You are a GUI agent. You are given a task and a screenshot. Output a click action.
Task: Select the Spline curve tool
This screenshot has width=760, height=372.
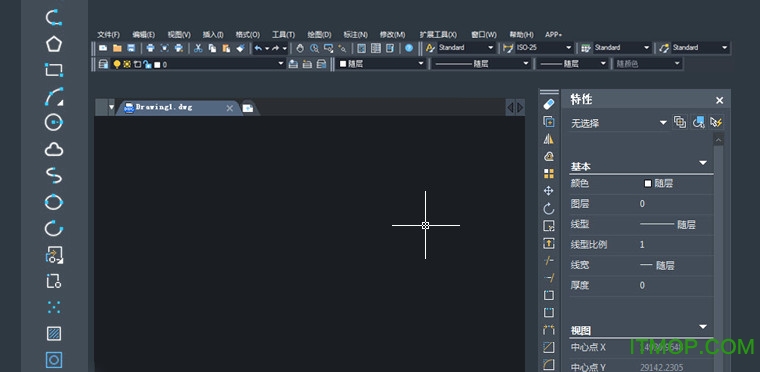coord(54,176)
